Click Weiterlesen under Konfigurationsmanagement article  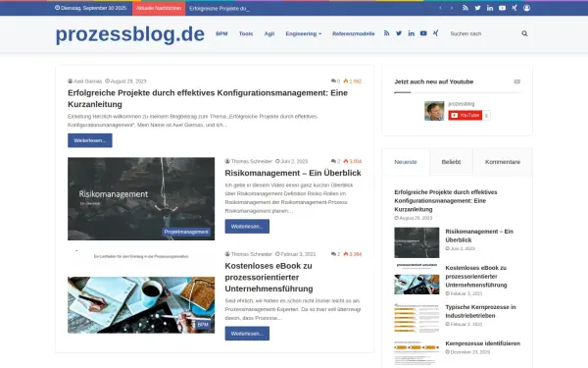tap(90, 140)
